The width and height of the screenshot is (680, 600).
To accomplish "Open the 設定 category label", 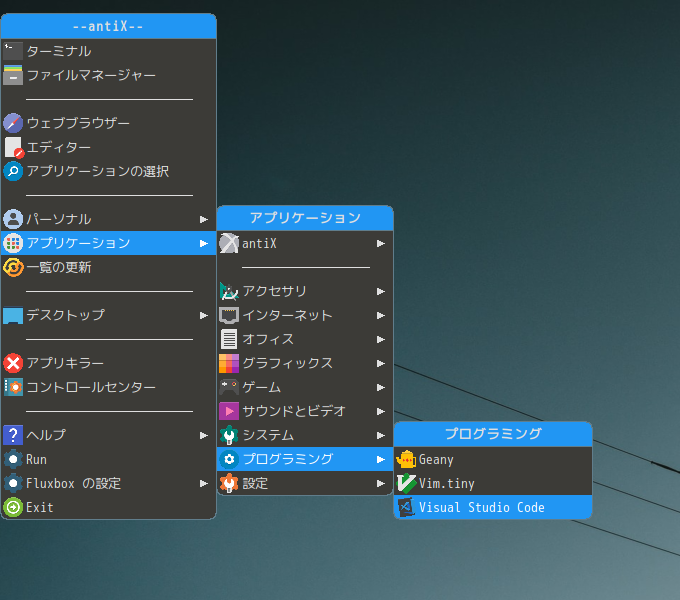I will click(255, 483).
